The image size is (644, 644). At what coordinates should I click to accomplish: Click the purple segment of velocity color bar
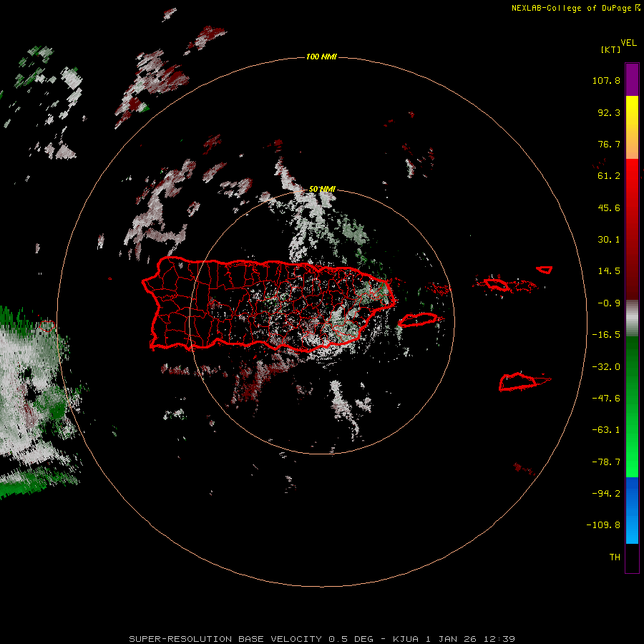[632, 79]
